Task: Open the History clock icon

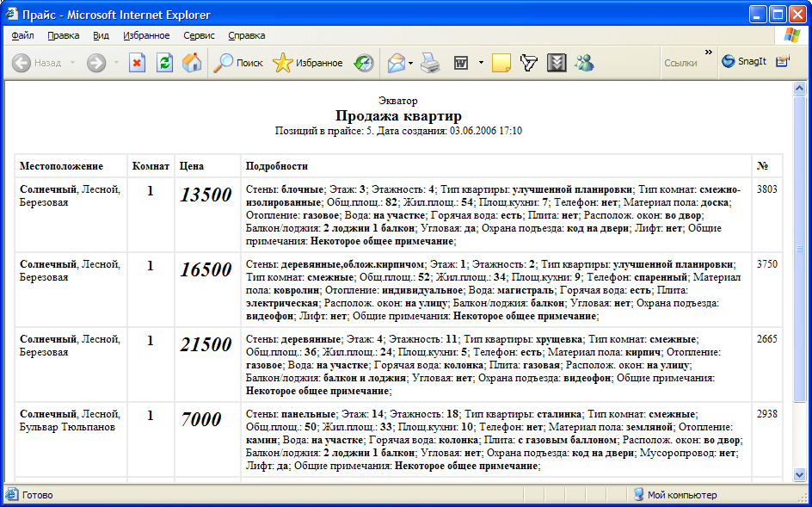Action: (x=364, y=63)
